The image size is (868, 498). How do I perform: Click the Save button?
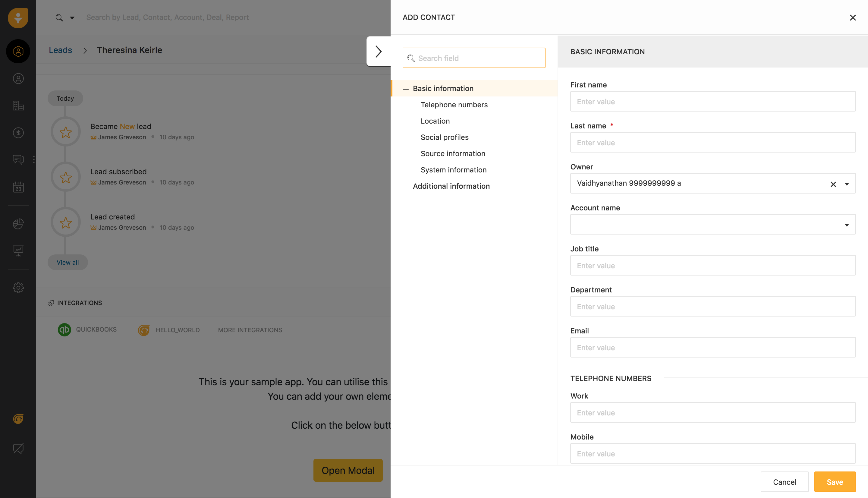tap(835, 482)
